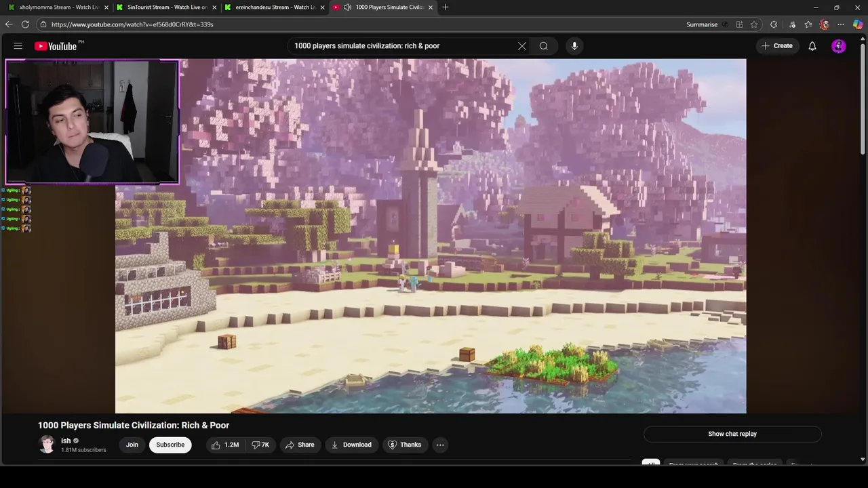Switch to the ereinchandesu Stream tab
This screenshot has width=868, height=488.
pyautogui.click(x=275, y=7)
